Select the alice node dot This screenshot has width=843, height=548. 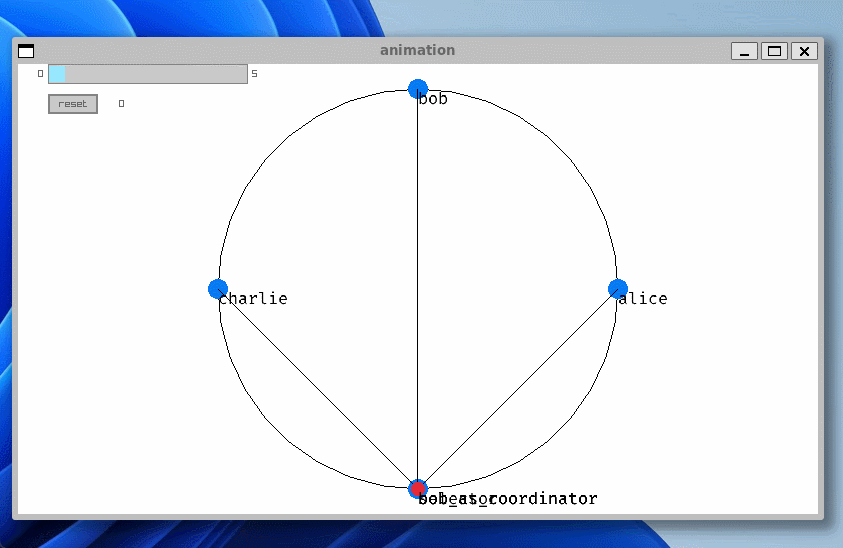pyautogui.click(x=618, y=289)
